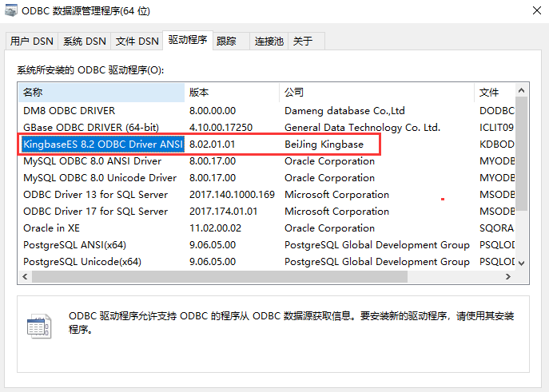Click version 2017.174.01.01 cell
Screen dimensions: 549x392
(224, 212)
